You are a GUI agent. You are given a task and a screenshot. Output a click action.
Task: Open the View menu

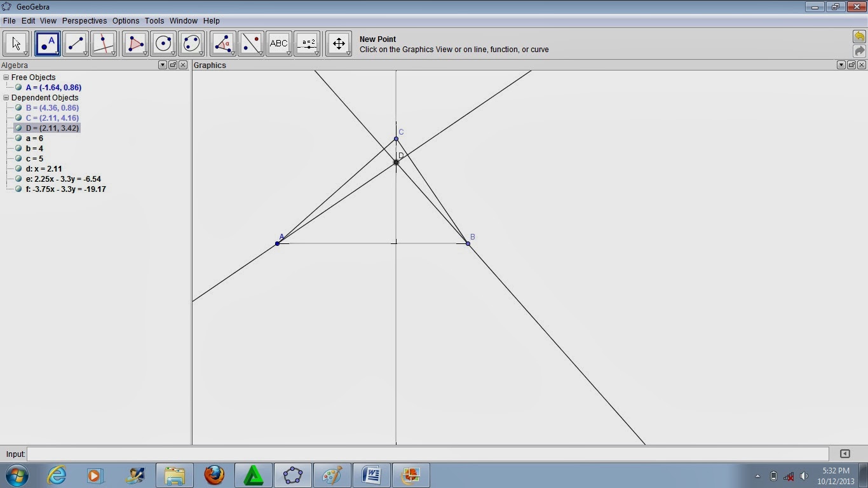coord(48,21)
